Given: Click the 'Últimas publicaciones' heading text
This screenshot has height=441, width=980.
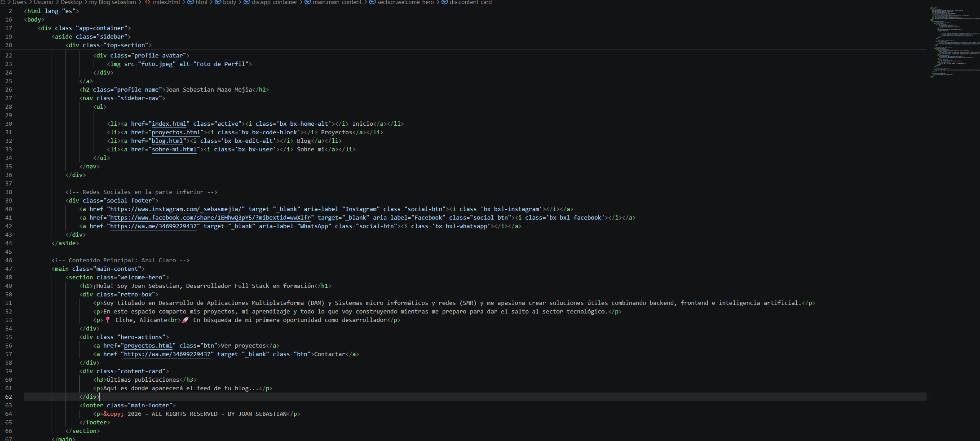Looking at the screenshot, I should 143,380.
